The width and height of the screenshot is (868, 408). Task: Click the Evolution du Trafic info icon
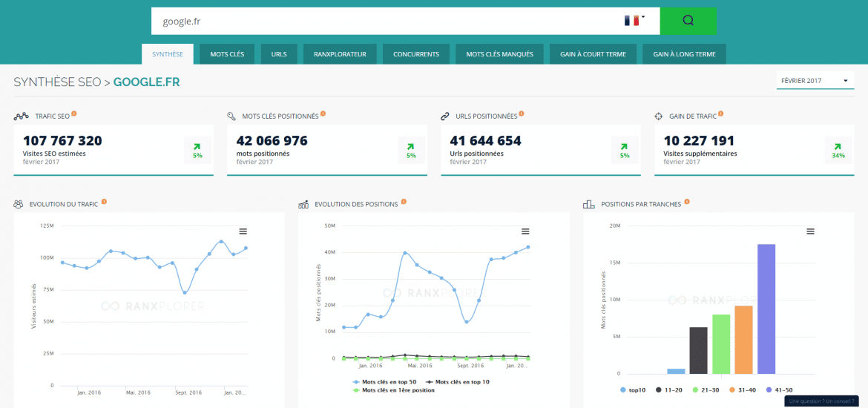click(104, 202)
